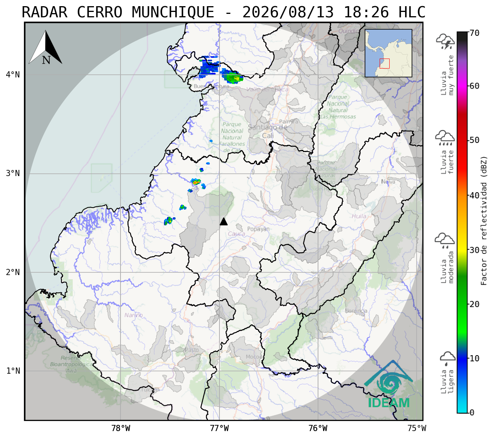Image resolution: width=504 pixels, height=438 pixels.
Task: Click the green 20 dBZ section of the colorbar
Action: 462,304
